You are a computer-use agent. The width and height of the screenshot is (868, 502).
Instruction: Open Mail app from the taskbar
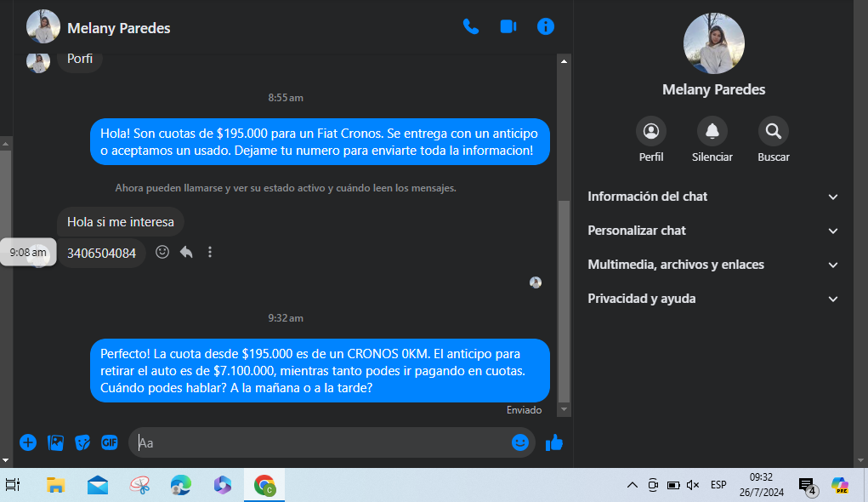(98, 485)
